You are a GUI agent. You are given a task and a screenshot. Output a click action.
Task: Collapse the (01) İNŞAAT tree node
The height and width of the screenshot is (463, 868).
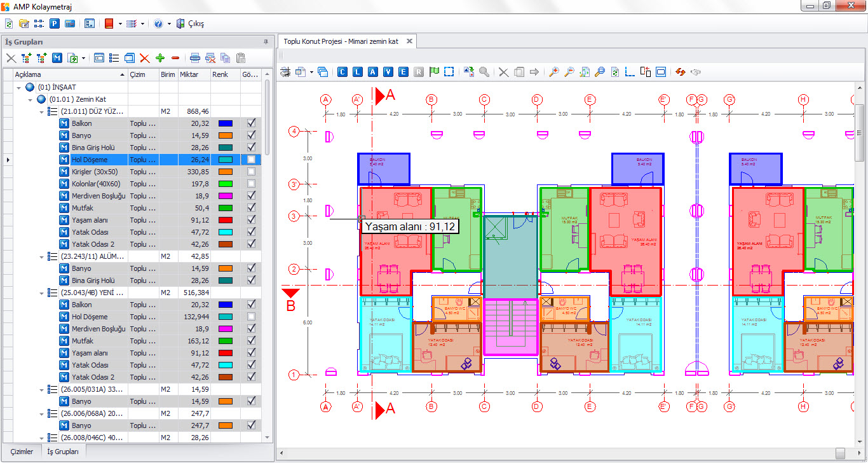coord(20,87)
